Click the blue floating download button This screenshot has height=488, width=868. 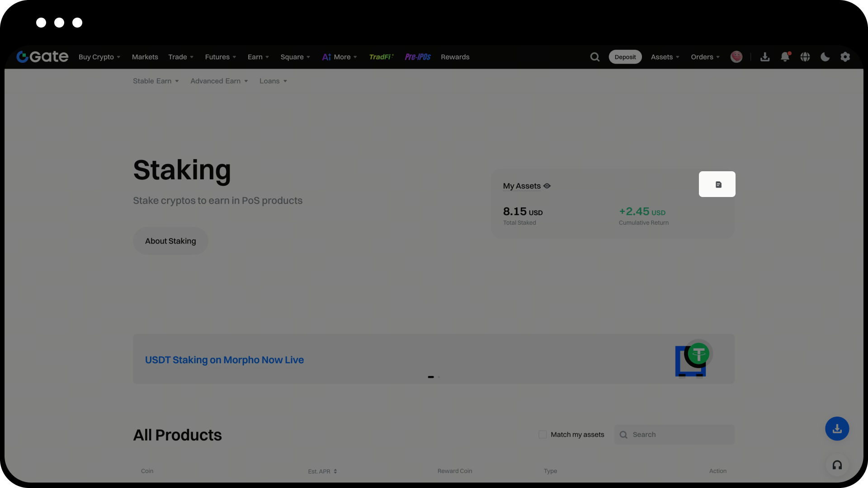pyautogui.click(x=837, y=429)
